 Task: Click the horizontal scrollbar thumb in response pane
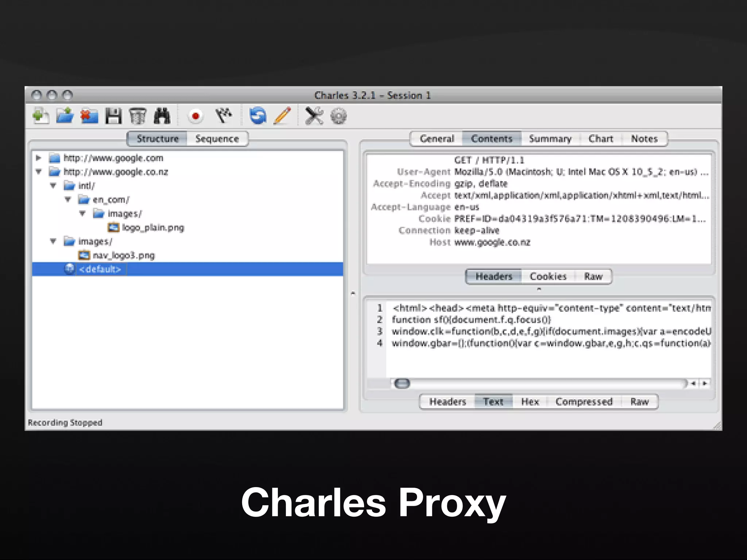(402, 384)
